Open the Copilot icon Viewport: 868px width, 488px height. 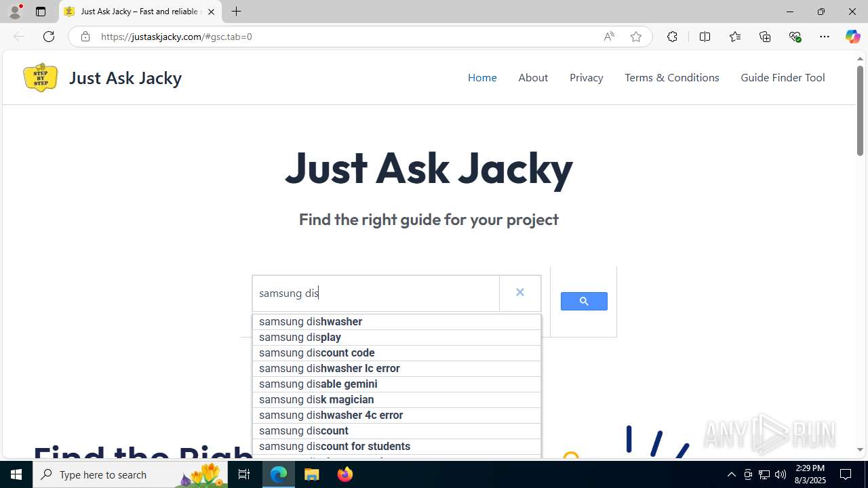click(x=852, y=37)
